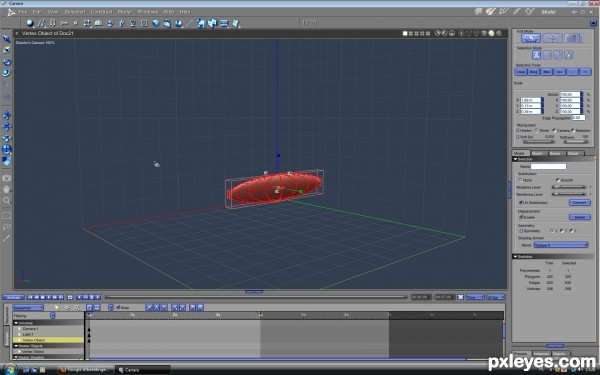Click the sequencer pointer cursor icon

pyautogui.click(x=57, y=307)
